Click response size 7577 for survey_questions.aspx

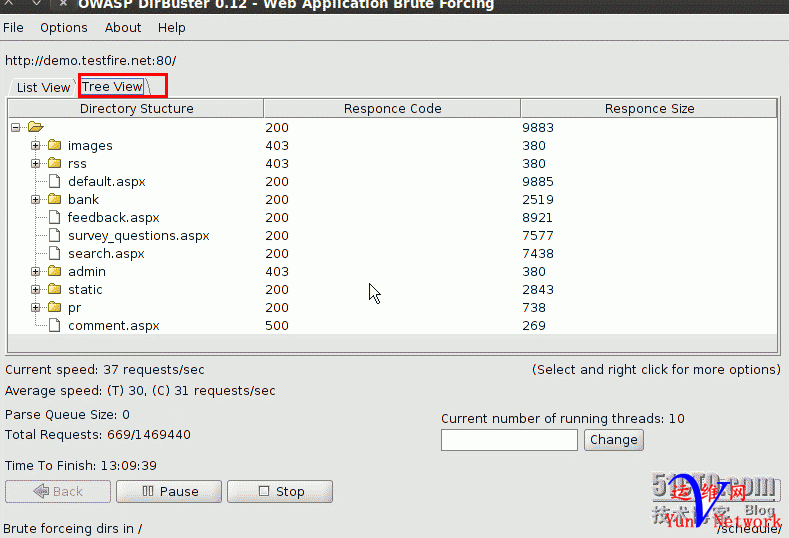(538, 236)
